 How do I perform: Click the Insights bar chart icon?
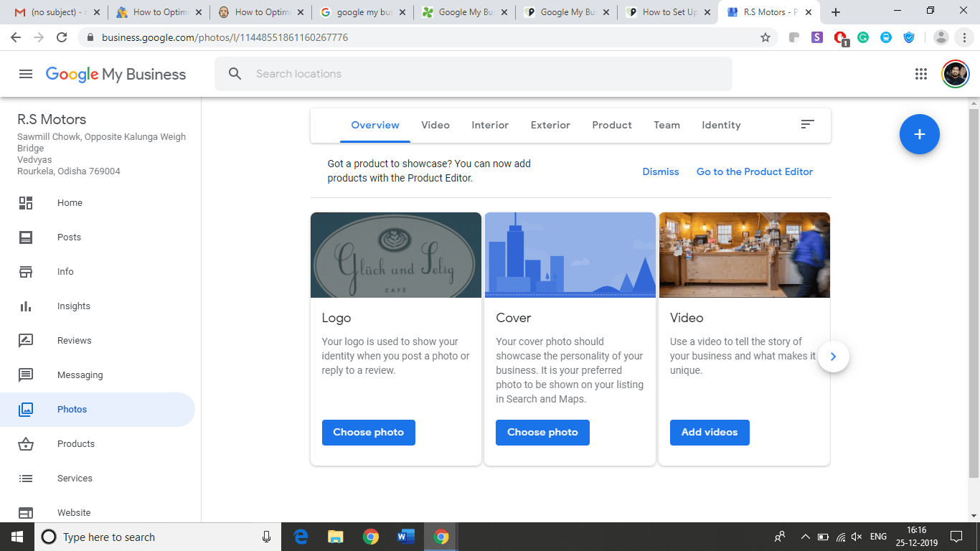coord(26,306)
